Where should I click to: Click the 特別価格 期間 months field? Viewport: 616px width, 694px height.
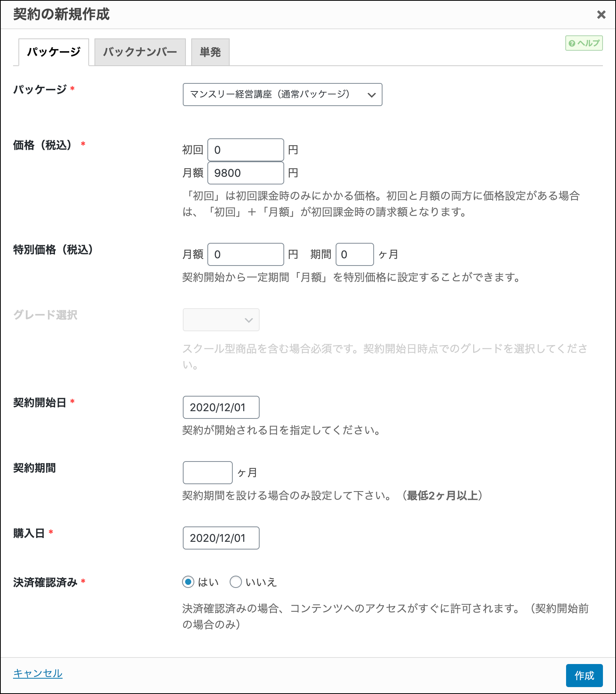pyautogui.click(x=354, y=254)
